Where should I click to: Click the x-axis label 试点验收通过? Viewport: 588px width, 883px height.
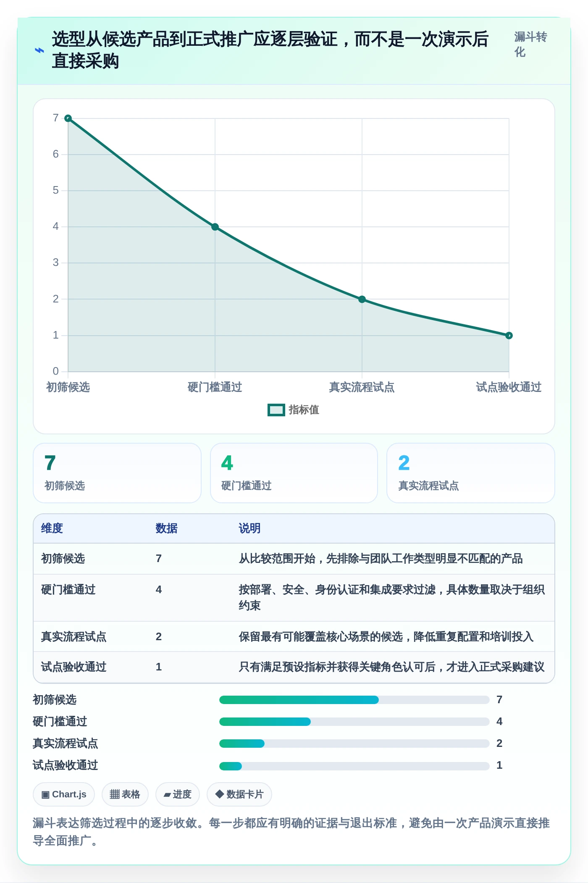[x=509, y=387]
